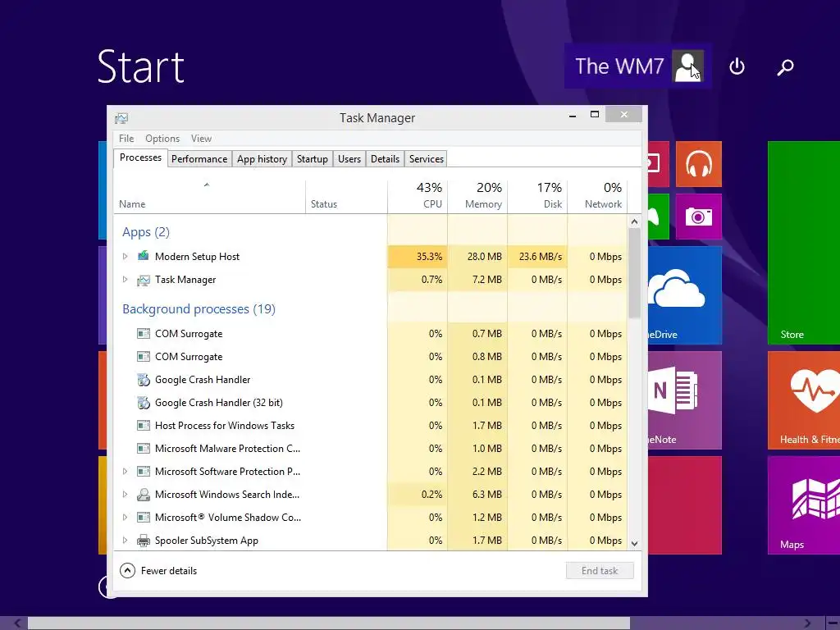Image resolution: width=840 pixels, height=630 pixels.
Task: Open the Camera tile on Start screen
Action: [699, 217]
